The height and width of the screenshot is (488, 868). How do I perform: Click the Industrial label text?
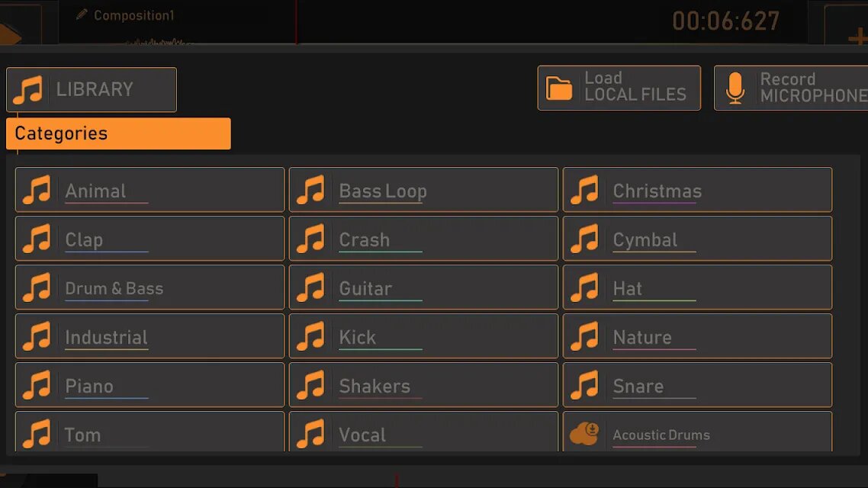click(106, 337)
